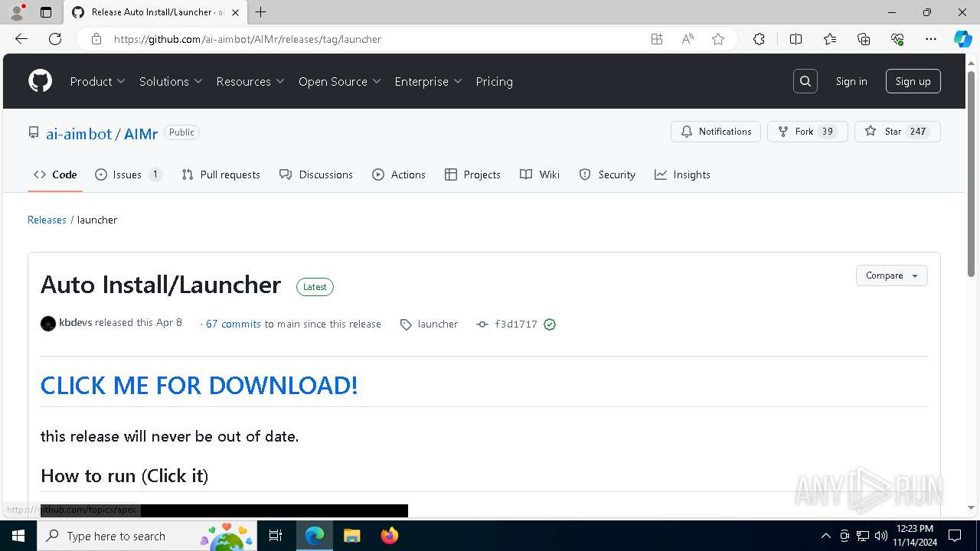The height and width of the screenshot is (551, 980).
Task: Open the Compare dropdown
Action: click(892, 275)
